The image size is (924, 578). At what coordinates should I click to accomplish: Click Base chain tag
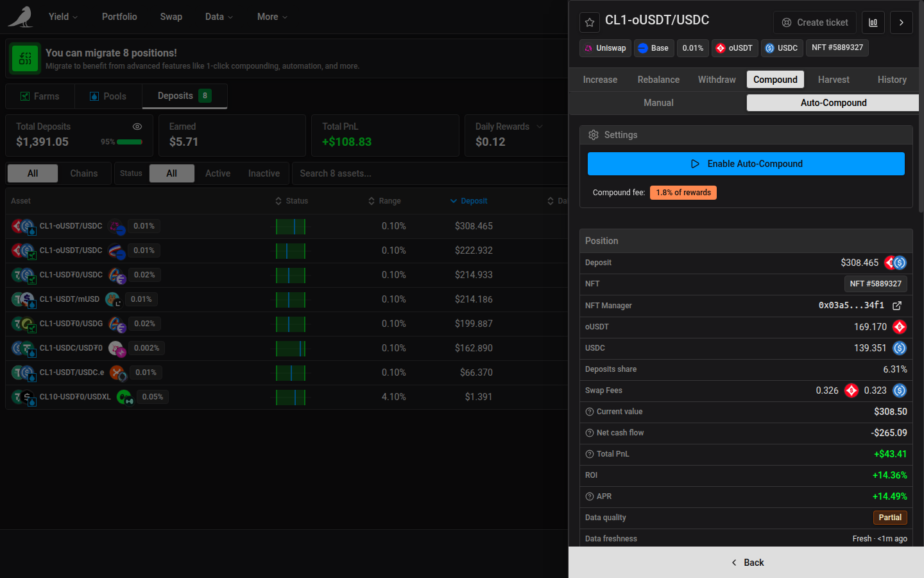tap(654, 48)
